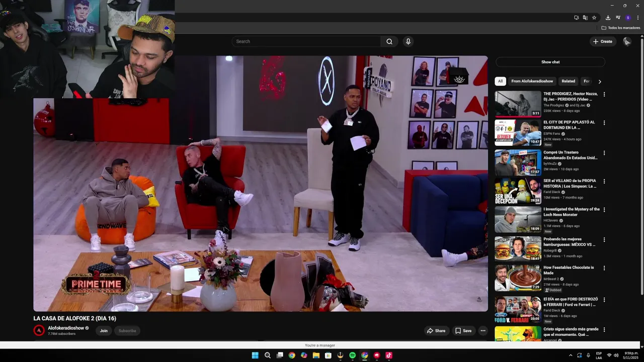The image size is (644, 362).
Task: Open Microsoft Store on taskbar
Action: [x=328, y=355]
